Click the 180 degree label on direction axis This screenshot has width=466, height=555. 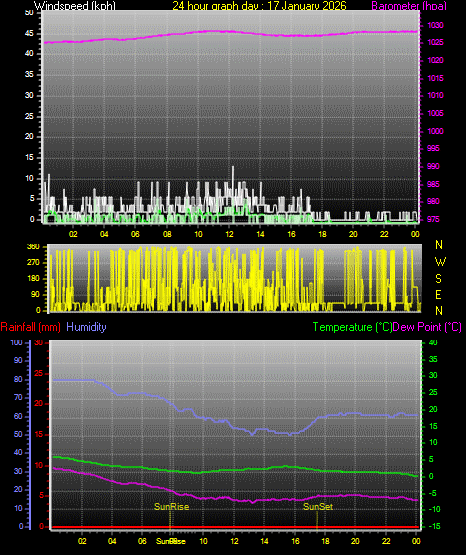(33, 279)
